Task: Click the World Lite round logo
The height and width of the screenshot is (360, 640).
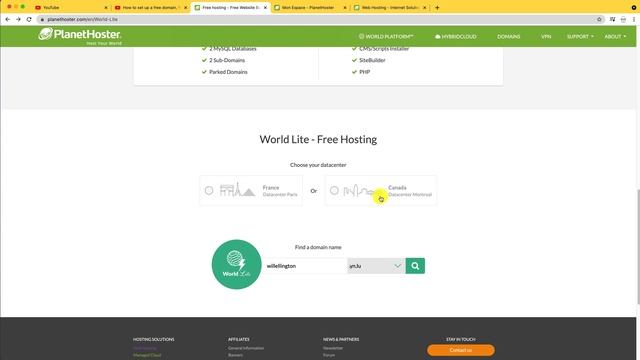Action: pyautogui.click(x=236, y=264)
